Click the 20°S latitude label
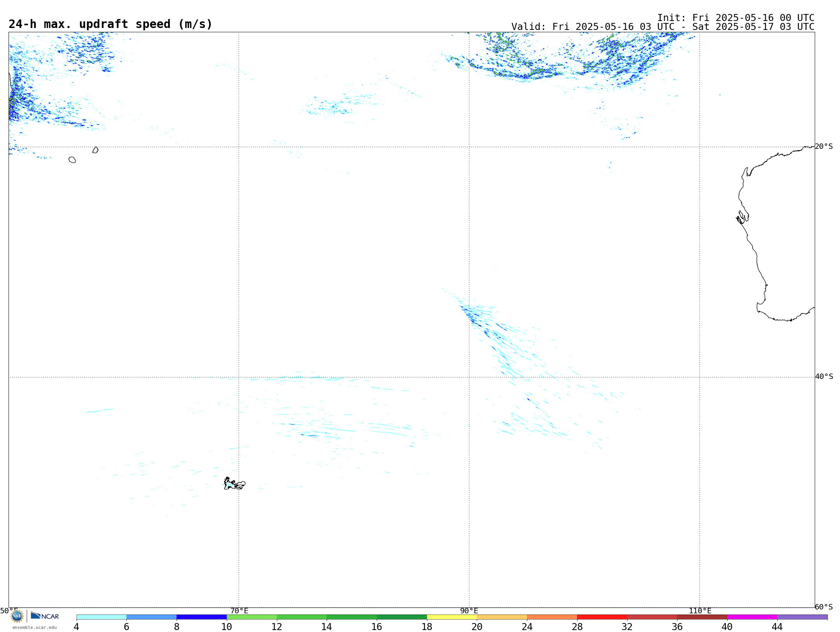This screenshot has width=840, height=632. (824, 147)
